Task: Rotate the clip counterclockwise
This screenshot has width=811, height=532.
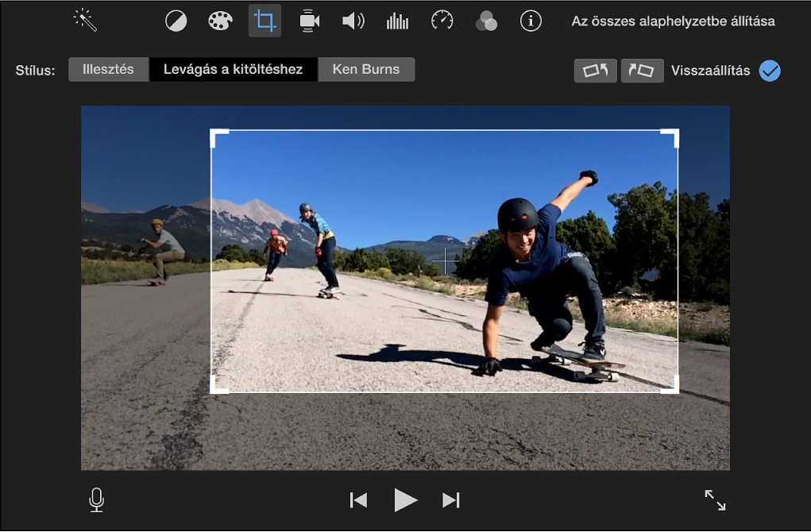Action: [595, 71]
